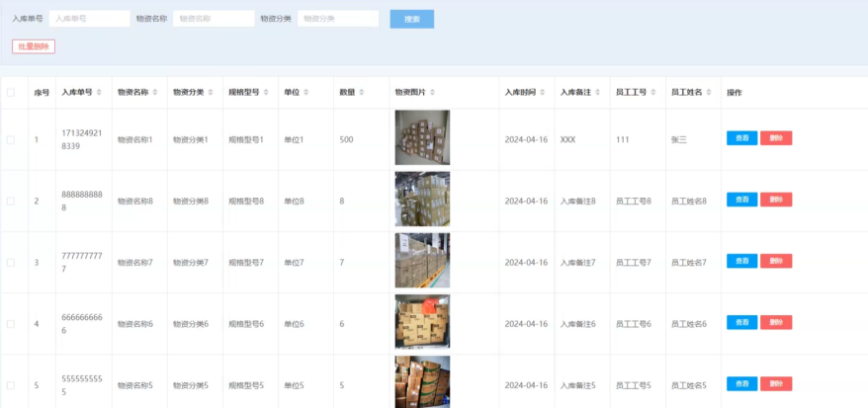Check the select-all checkbox in table header
Image resolution: width=868 pixels, height=408 pixels.
(x=11, y=93)
